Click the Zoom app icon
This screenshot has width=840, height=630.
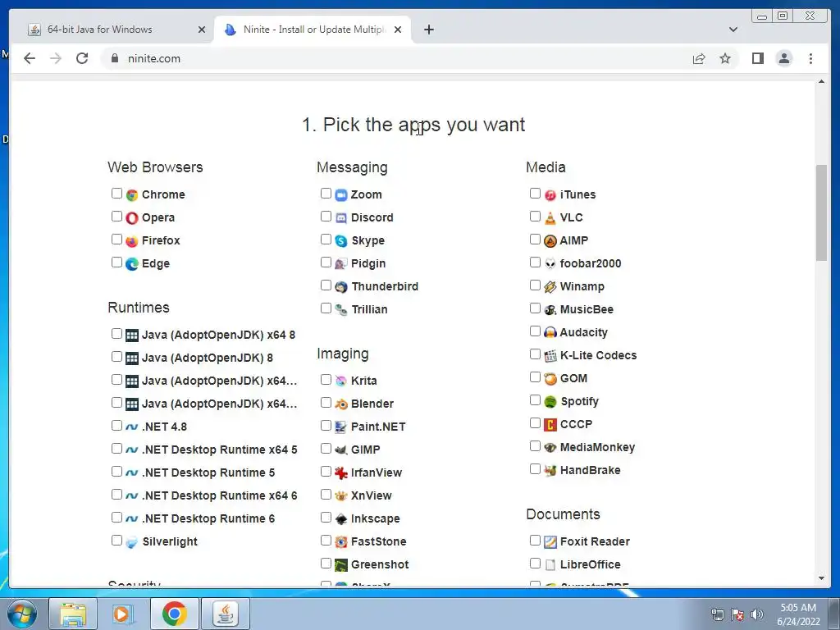tap(341, 195)
